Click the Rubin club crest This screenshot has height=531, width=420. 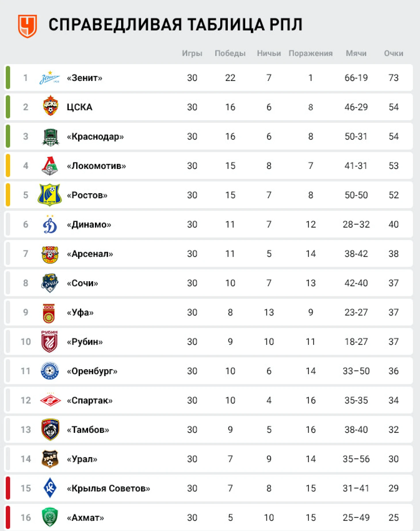pos(49,341)
